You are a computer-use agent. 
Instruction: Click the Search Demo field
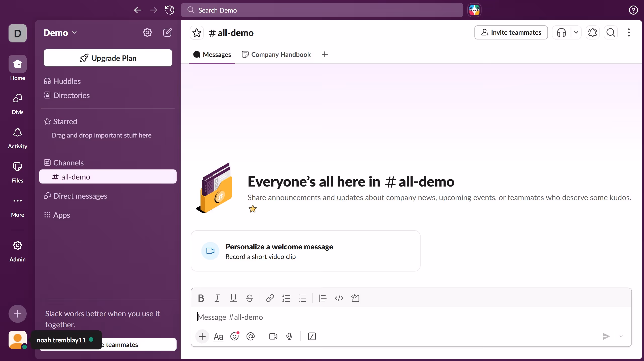point(322,10)
